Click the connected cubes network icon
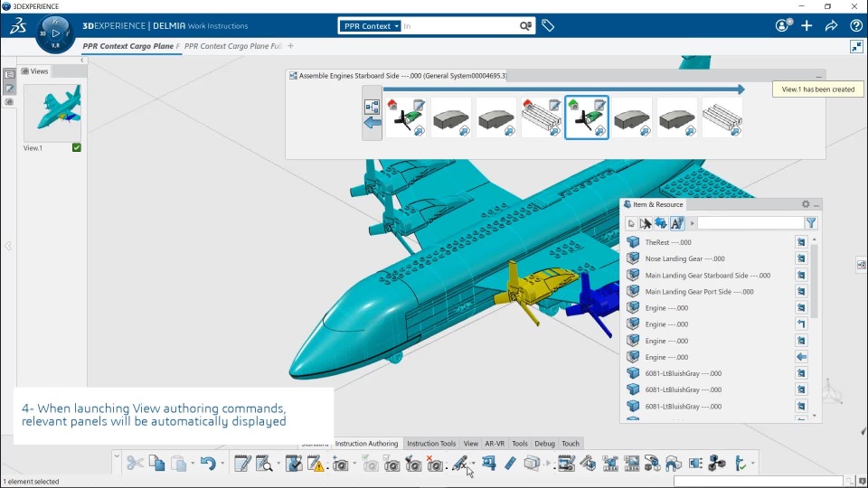The height and width of the screenshot is (488, 868). pos(717,463)
